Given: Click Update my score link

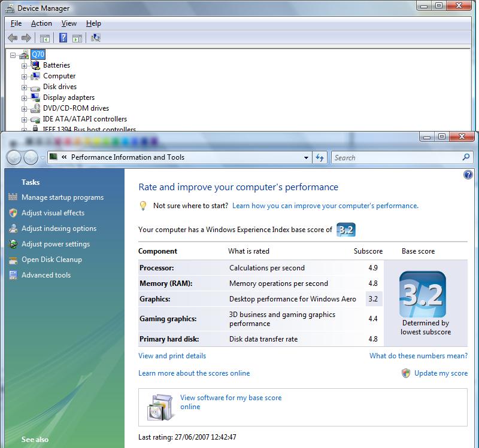Looking at the screenshot, I should [441, 373].
